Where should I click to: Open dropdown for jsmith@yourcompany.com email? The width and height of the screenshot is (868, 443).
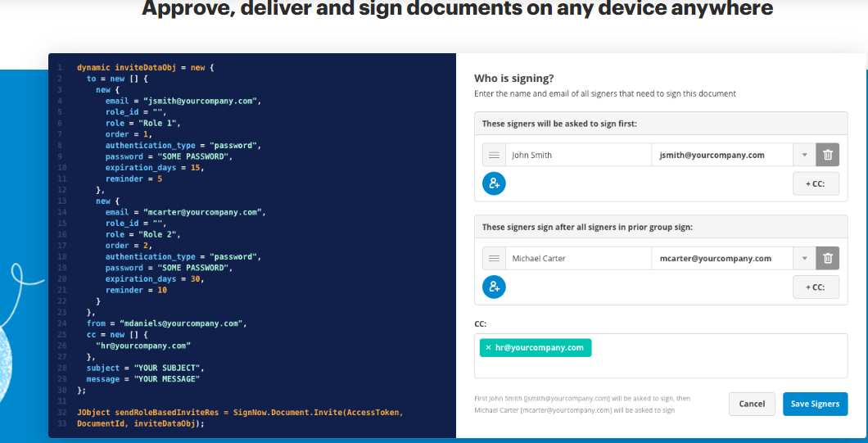coord(804,155)
